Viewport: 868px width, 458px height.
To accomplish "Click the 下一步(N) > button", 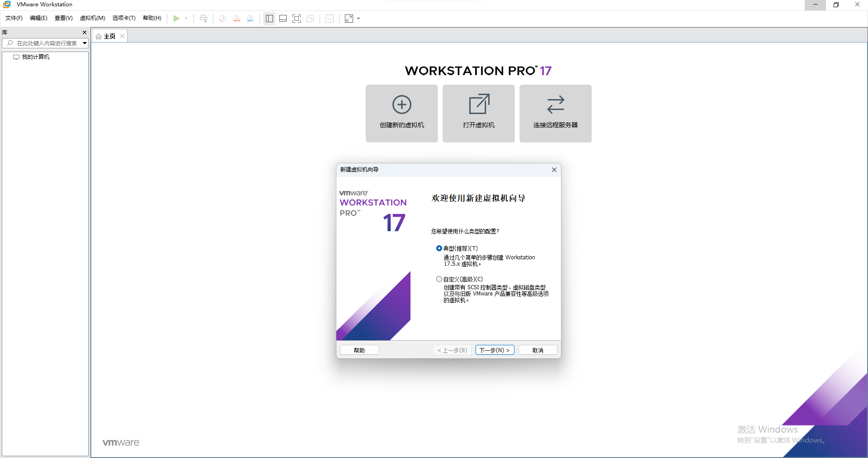I will coord(495,350).
